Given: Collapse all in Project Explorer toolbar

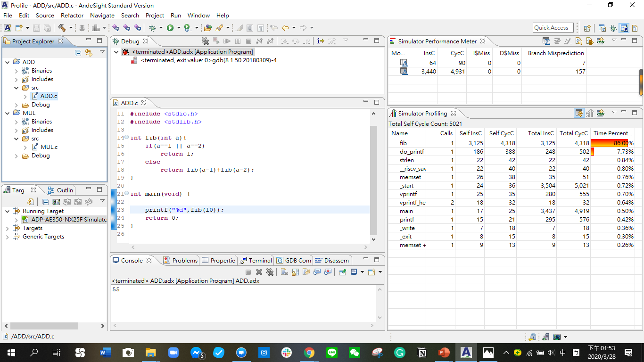Looking at the screenshot, I should [x=78, y=53].
